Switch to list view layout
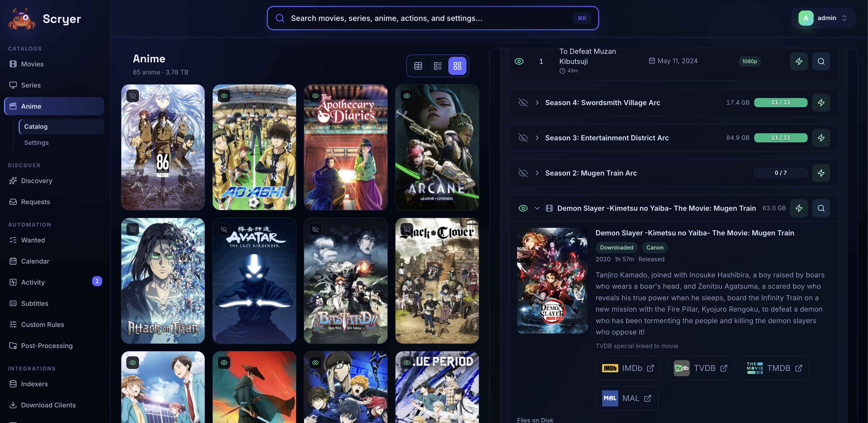Screen dimensions: 868x423 click(x=437, y=66)
